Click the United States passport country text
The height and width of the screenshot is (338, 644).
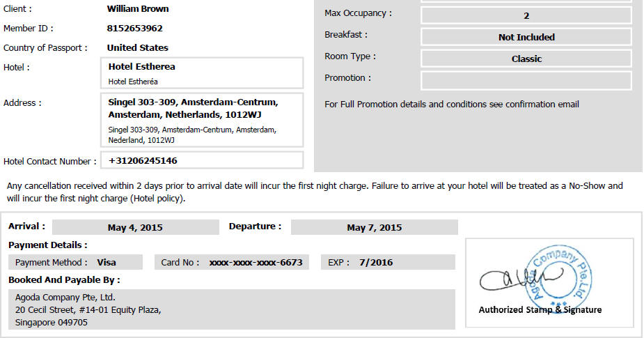pyautogui.click(x=138, y=47)
